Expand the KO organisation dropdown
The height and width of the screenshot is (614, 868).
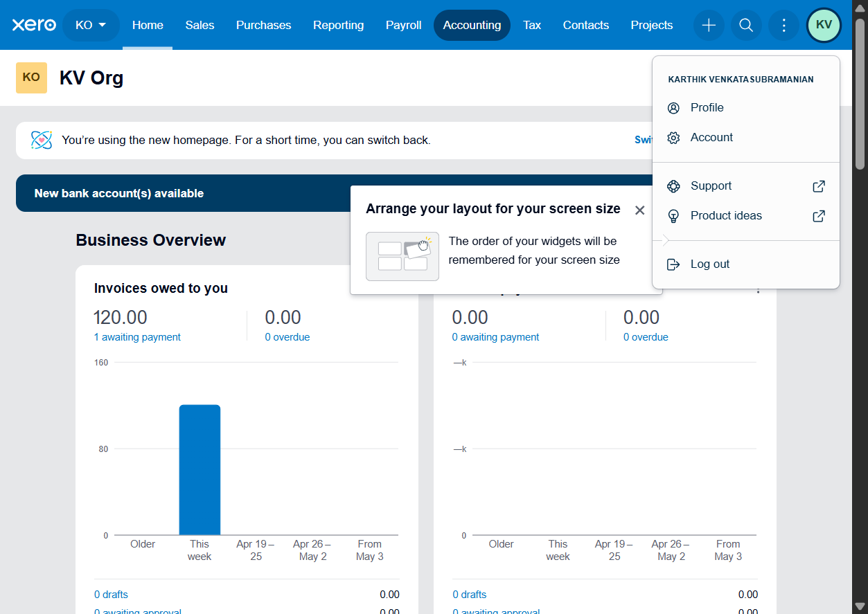[91, 25]
